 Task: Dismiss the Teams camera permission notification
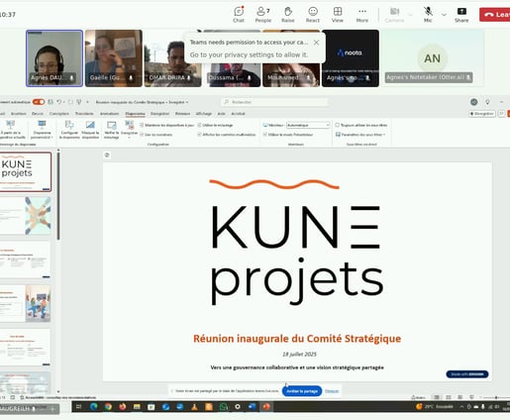coord(316,43)
